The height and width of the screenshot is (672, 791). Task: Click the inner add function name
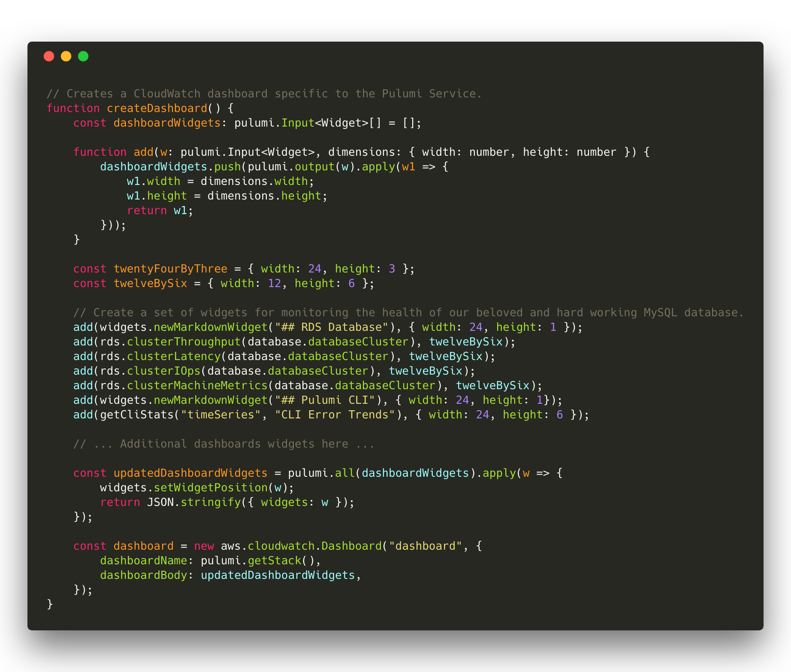[143, 152]
